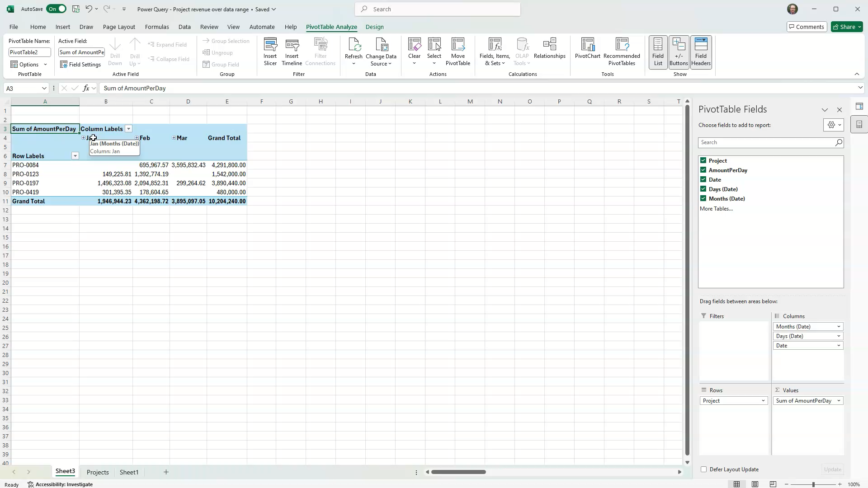This screenshot has width=868, height=488.
Task: Uncheck the Days (Date) field
Action: coord(703,189)
